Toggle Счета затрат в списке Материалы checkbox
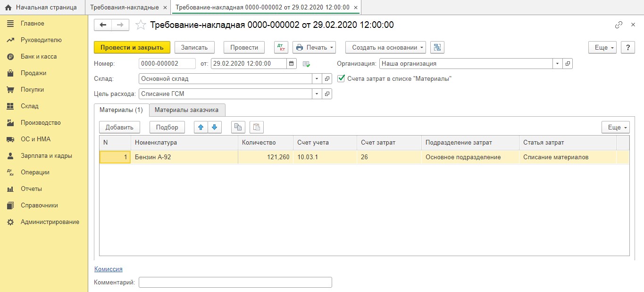 tap(342, 78)
